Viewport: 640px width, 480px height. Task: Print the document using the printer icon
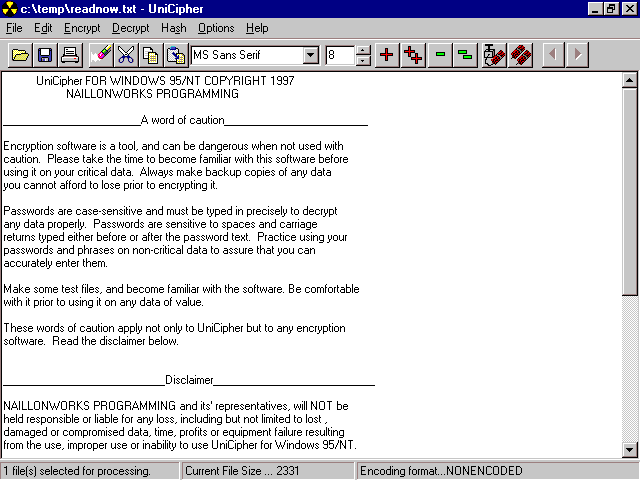coord(70,55)
